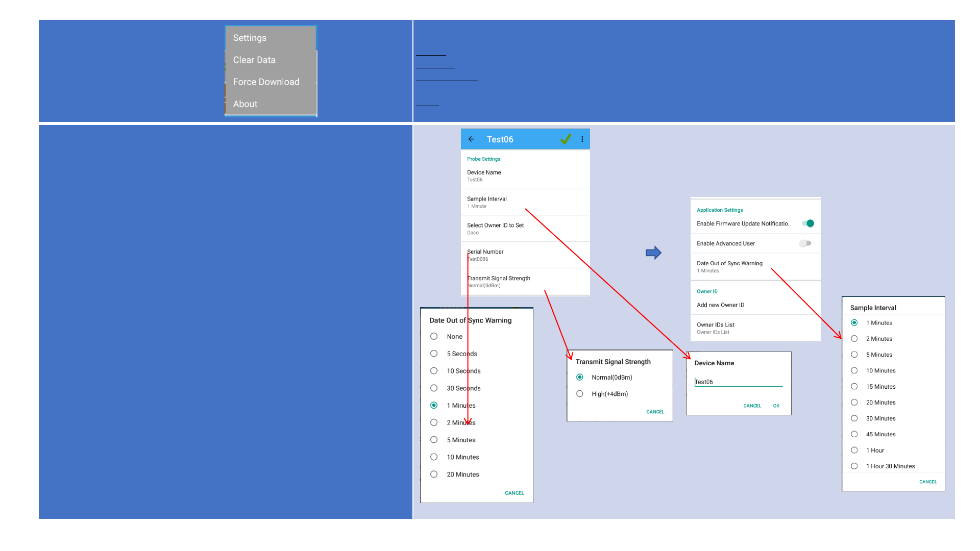Viewport: 980px width, 551px height.
Task: Click OK in Device Name dialog
Action: tap(776, 406)
